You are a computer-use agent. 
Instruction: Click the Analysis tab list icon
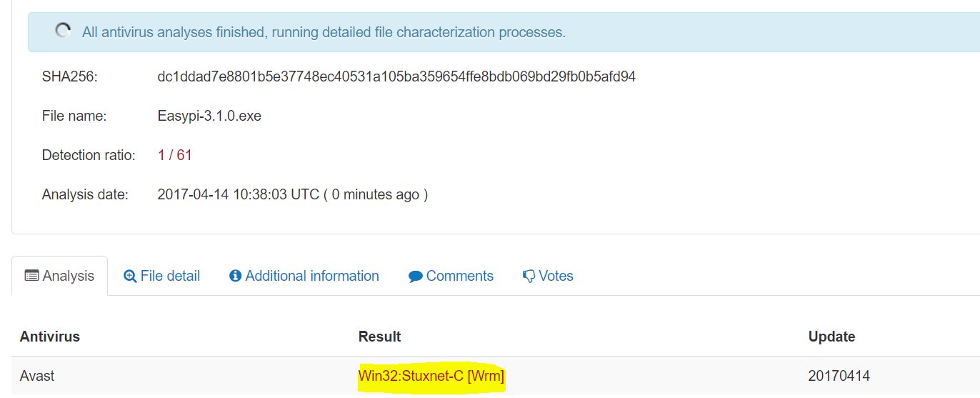pyautogui.click(x=31, y=276)
